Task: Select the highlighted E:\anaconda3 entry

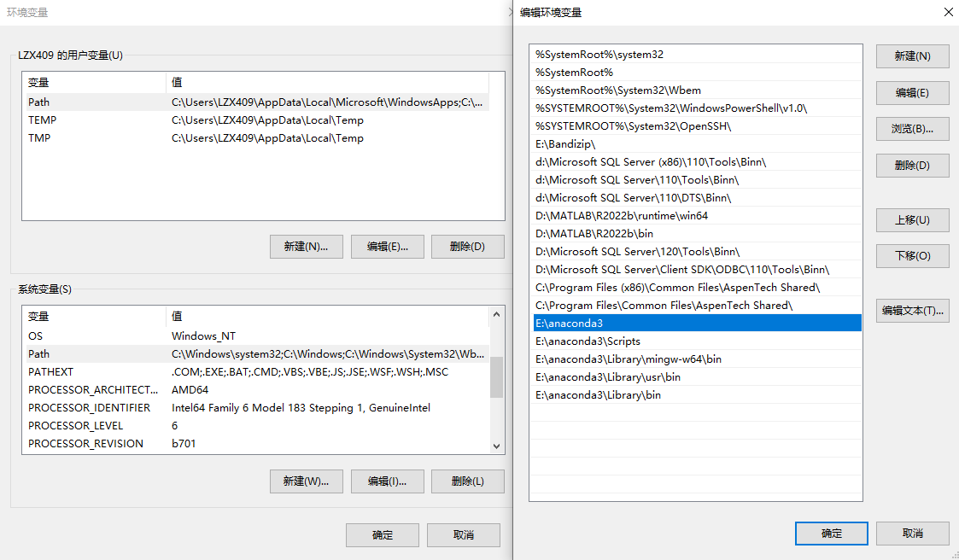Action: coord(697,324)
